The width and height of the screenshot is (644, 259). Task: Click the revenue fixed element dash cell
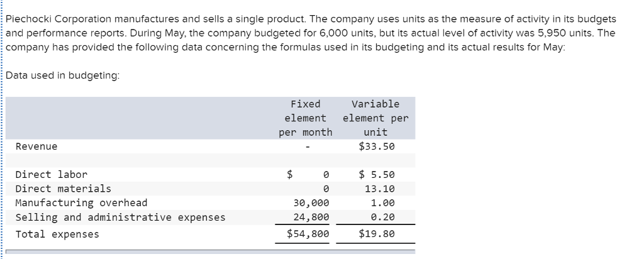pos(308,147)
